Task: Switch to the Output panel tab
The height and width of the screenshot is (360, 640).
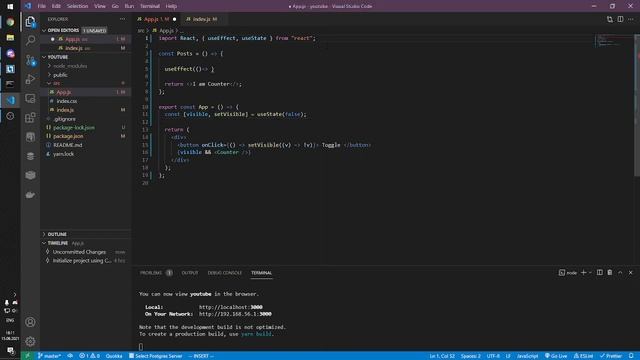Action: pos(190,273)
